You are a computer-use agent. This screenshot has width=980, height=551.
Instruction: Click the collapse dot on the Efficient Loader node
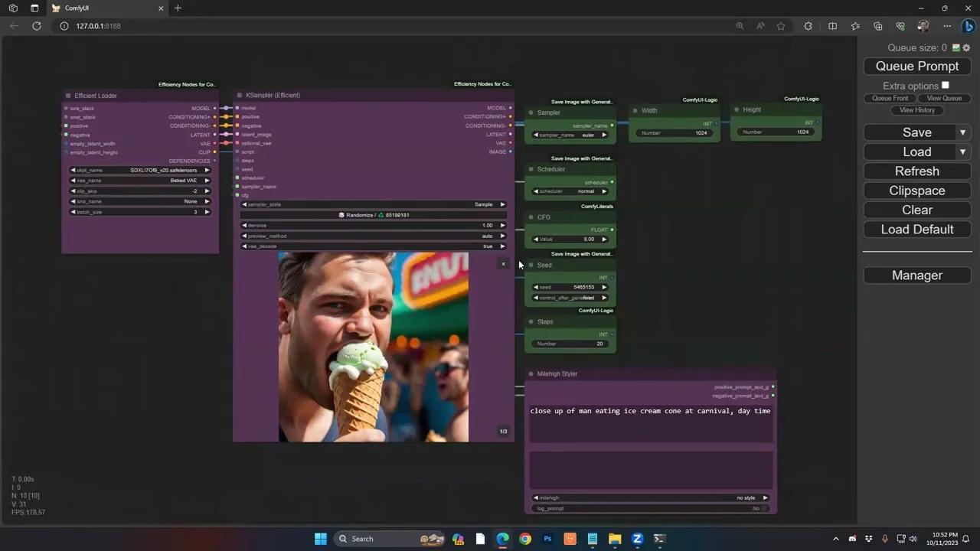67,95
